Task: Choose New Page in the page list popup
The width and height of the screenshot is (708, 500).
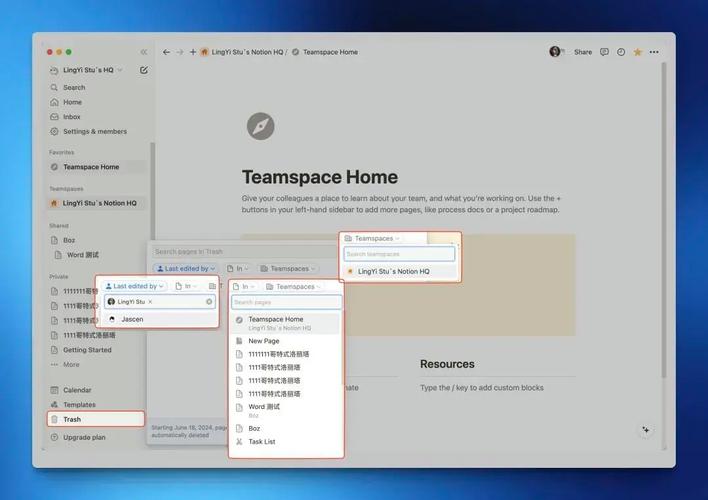Action: tap(286, 341)
